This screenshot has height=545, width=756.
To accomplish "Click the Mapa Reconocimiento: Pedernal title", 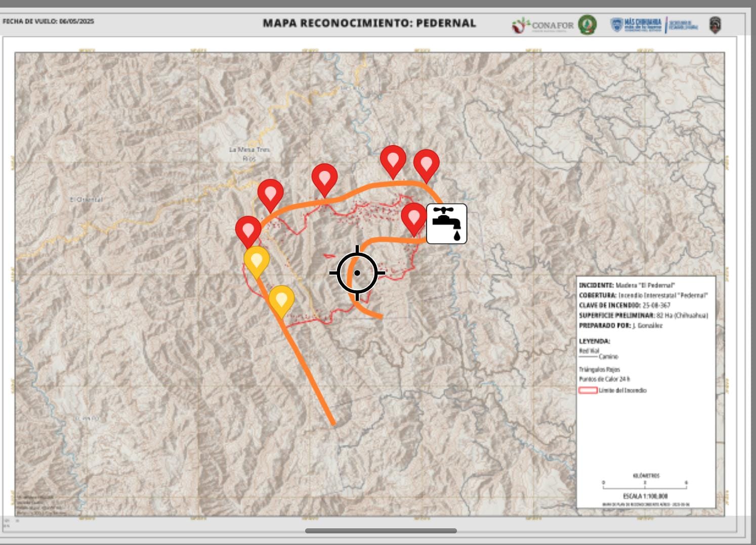I will pos(369,23).
